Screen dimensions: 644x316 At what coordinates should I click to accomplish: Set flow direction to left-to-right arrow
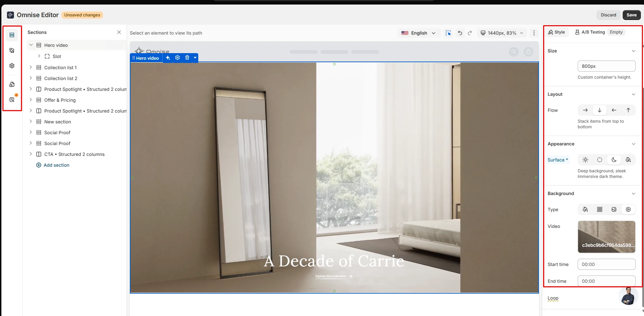coord(585,110)
